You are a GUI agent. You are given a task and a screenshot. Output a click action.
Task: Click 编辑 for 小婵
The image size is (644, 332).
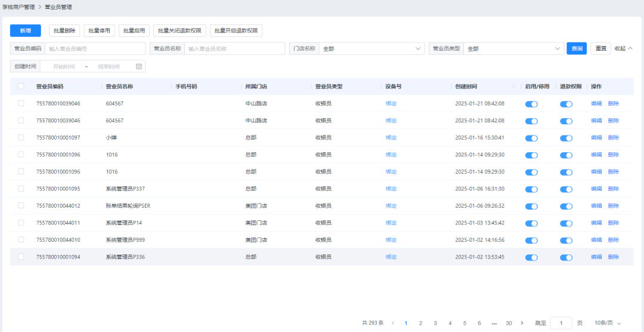[596, 137]
